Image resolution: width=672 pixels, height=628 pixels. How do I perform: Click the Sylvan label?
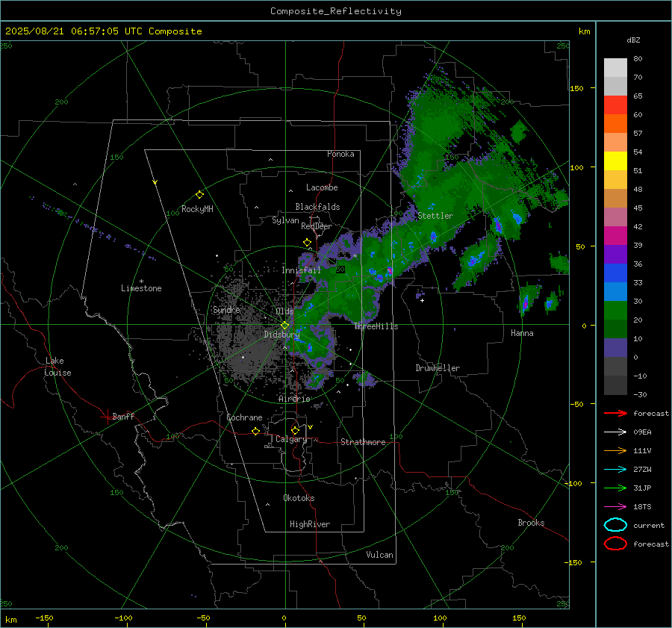[x=285, y=220]
